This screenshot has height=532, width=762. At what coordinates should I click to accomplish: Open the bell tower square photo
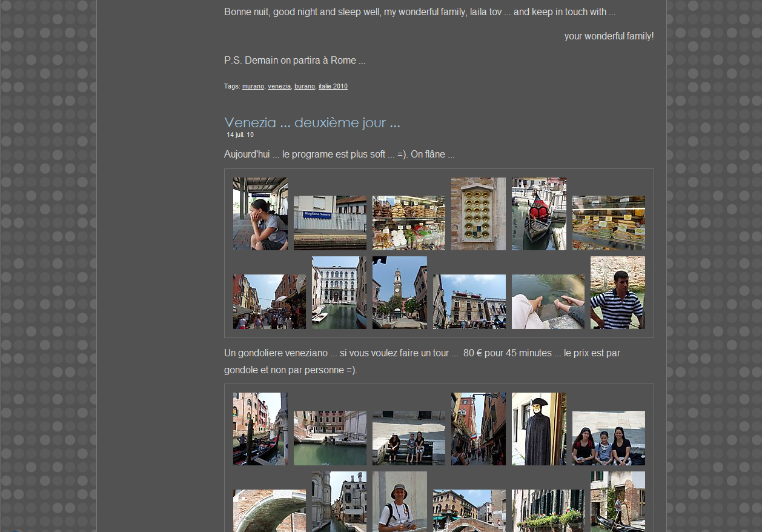[x=400, y=293]
